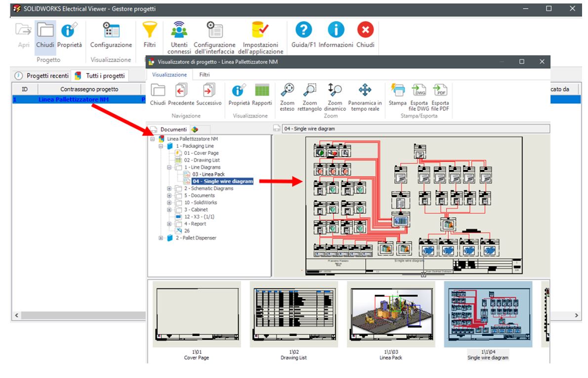Collapse the 1 - Line Diagrams folder
This screenshot has width=588, height=378.
click(x=169, y=167)
